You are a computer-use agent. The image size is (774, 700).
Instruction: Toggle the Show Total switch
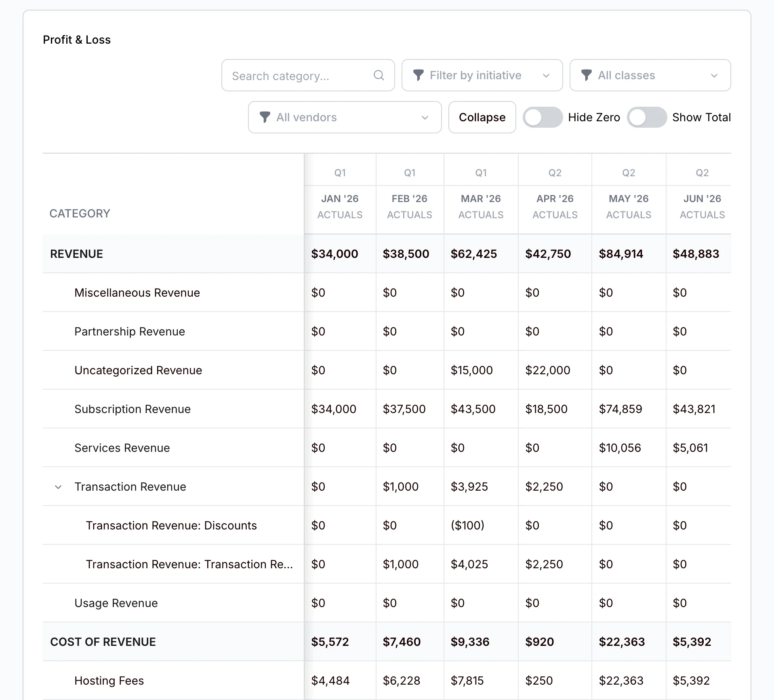[647, 117]
